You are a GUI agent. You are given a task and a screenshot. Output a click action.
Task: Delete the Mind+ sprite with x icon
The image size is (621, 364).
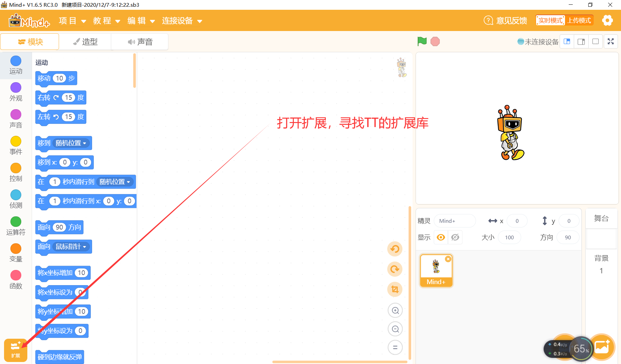pos(448,259)
